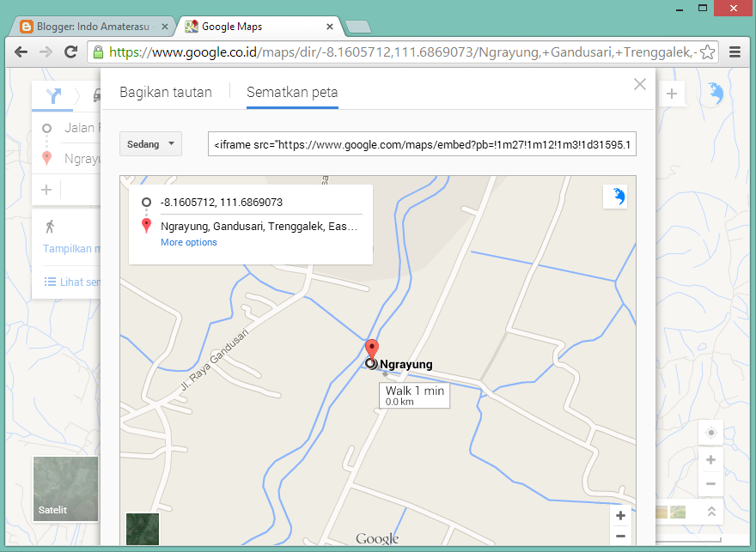
Task: Minimize the Chrome window
Action: pyautogui.click(x=680, y=9)
